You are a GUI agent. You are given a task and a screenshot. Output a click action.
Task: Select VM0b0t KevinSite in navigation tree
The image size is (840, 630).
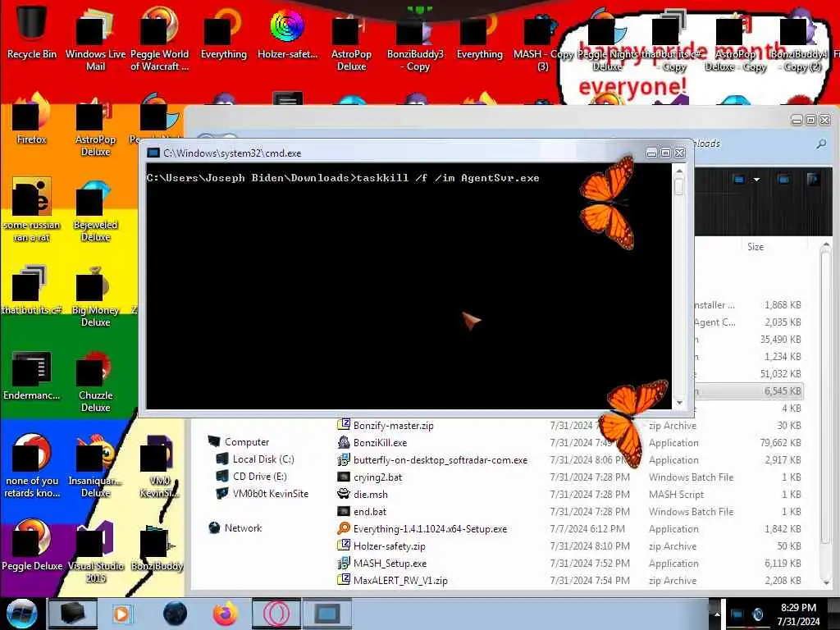tap(271, 493)
